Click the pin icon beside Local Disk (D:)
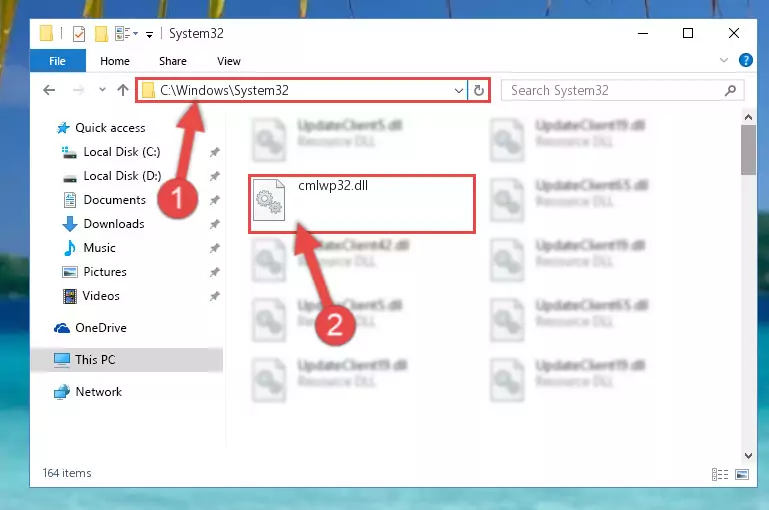This screenshot has height=510, width=769. point(214,176)
